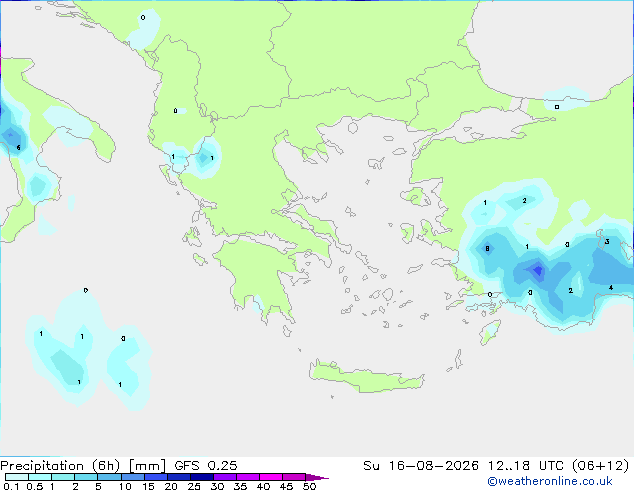Select the 35–40 mm legend swatch
This screenshot has width=634, height=490.
coord(247,477)
